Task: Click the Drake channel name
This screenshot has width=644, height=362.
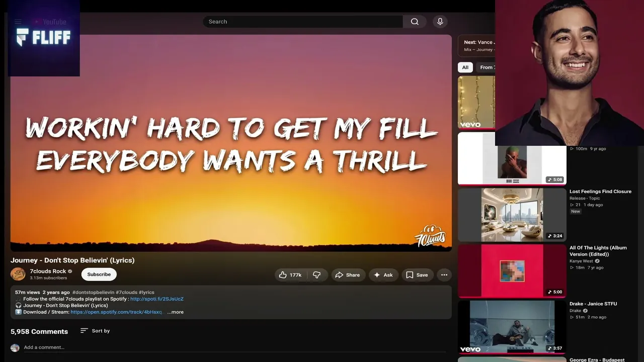Action: [575, 311]
